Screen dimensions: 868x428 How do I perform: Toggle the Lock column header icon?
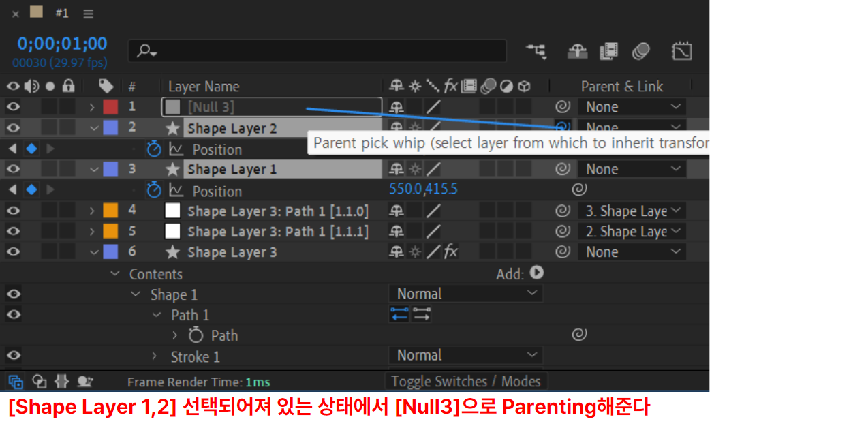tap(68, 86)
